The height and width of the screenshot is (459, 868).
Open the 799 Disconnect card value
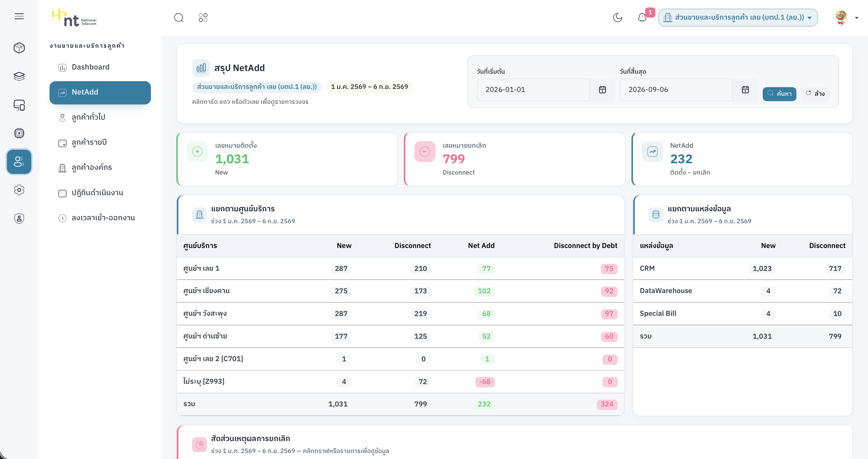coord(454,159)
